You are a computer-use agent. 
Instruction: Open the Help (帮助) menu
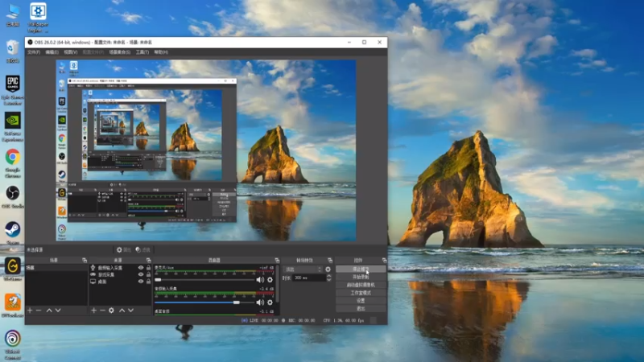click(161, 52)
